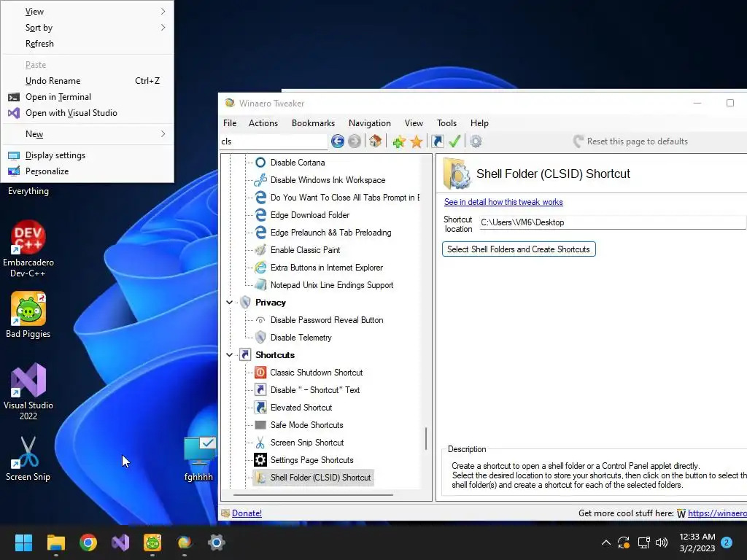Open the Embarcadero Dev-C++ desktop icon

pos(28,249)
